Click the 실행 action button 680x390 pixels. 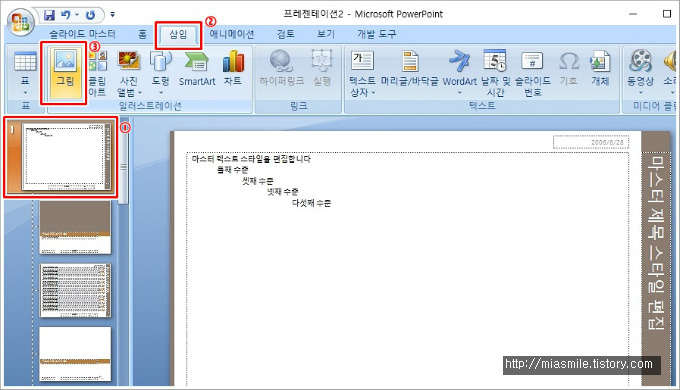(x=322, y=68)
